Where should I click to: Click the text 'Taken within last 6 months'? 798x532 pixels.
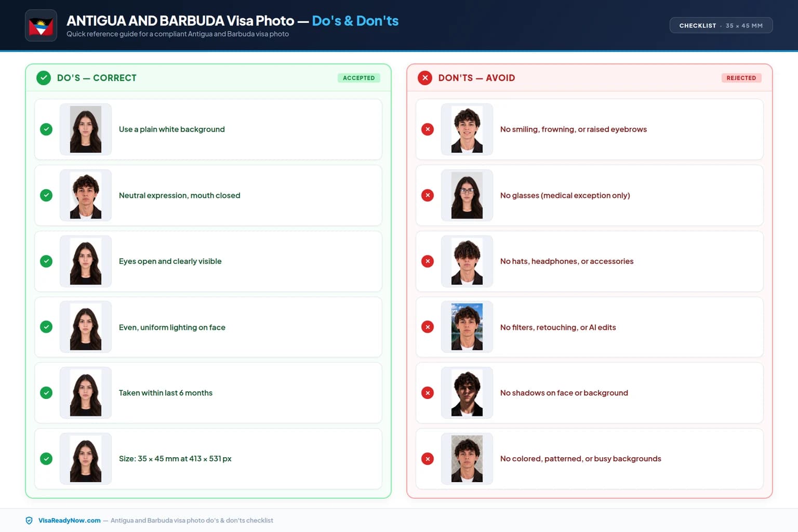tap(166, 393)
